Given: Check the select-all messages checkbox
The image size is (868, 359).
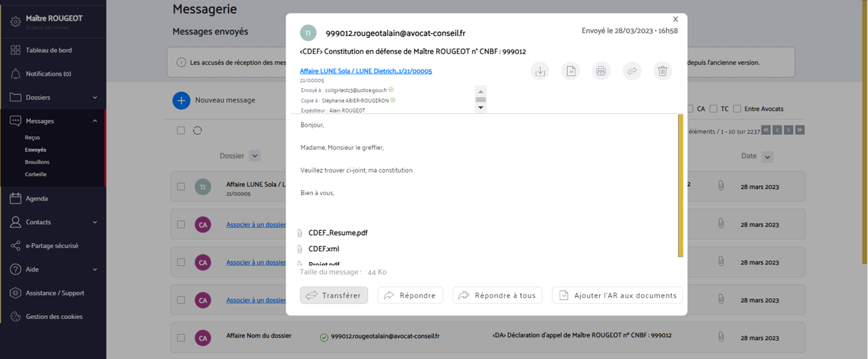Looking at the screenshot, I should 181,130.
